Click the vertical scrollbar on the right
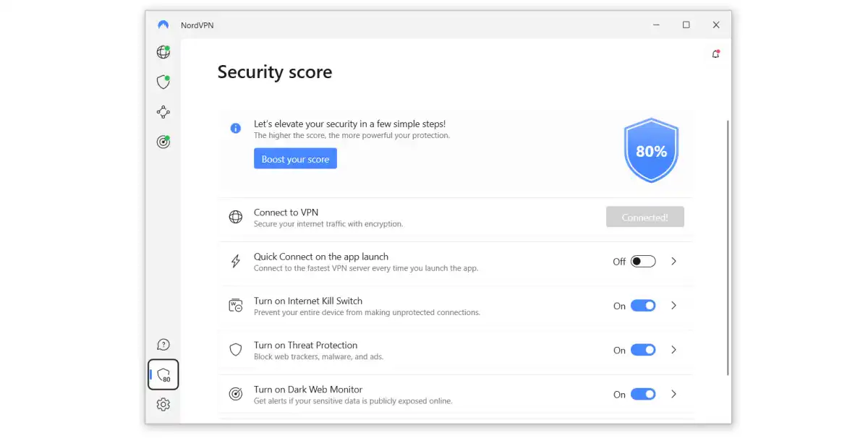 click(727, 246)
